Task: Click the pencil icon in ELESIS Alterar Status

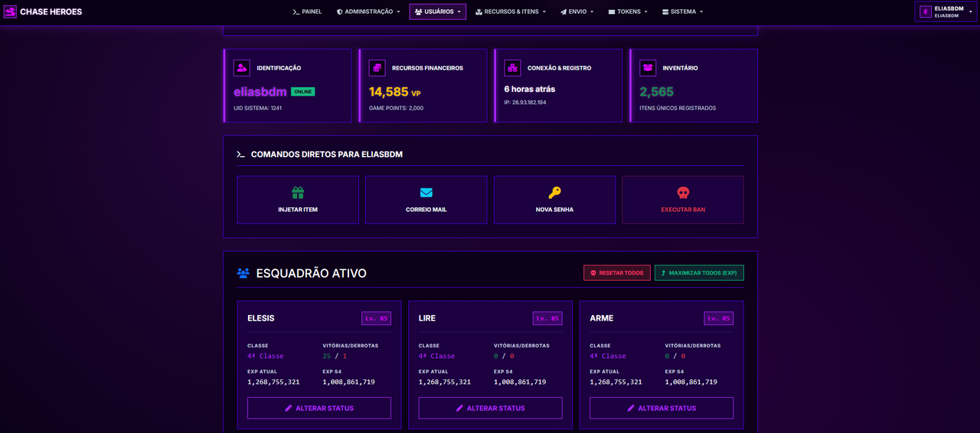Action: (289, 408)
